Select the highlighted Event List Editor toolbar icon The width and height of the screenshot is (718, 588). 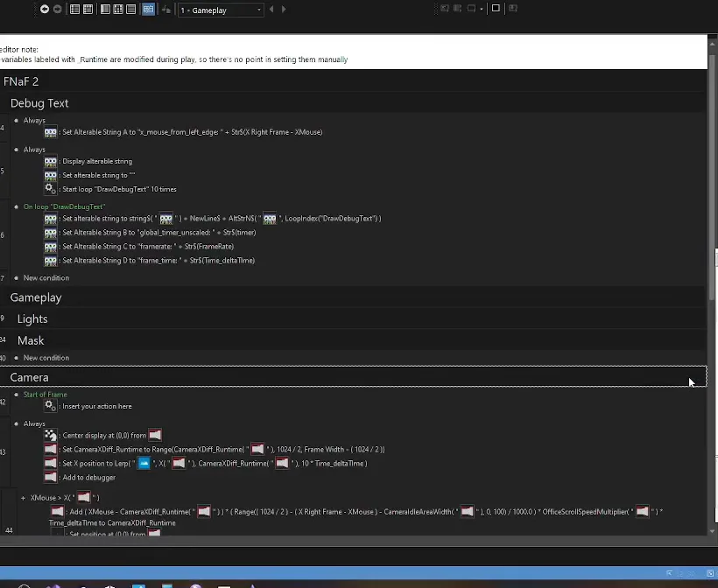[x=148, y=9]
